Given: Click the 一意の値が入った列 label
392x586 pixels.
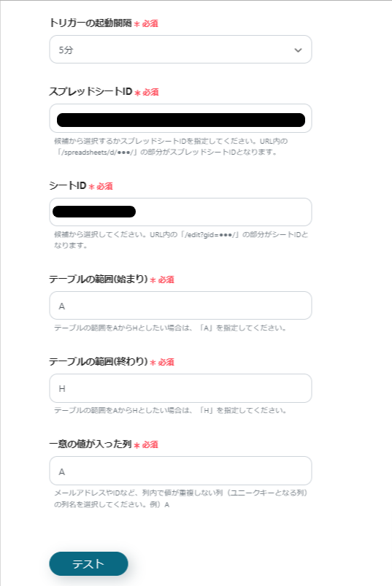Looking at the screenshot, I should [91, 444].
